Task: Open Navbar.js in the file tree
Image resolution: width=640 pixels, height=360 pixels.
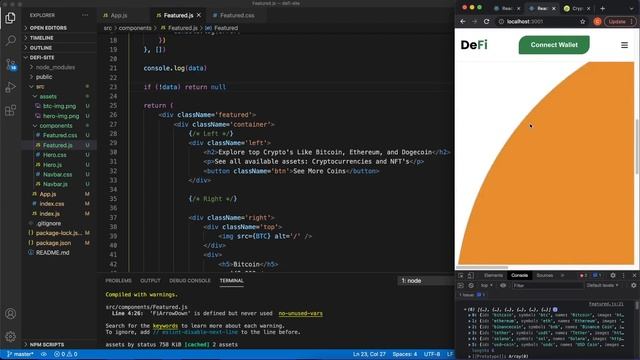Action: point(56,184)
